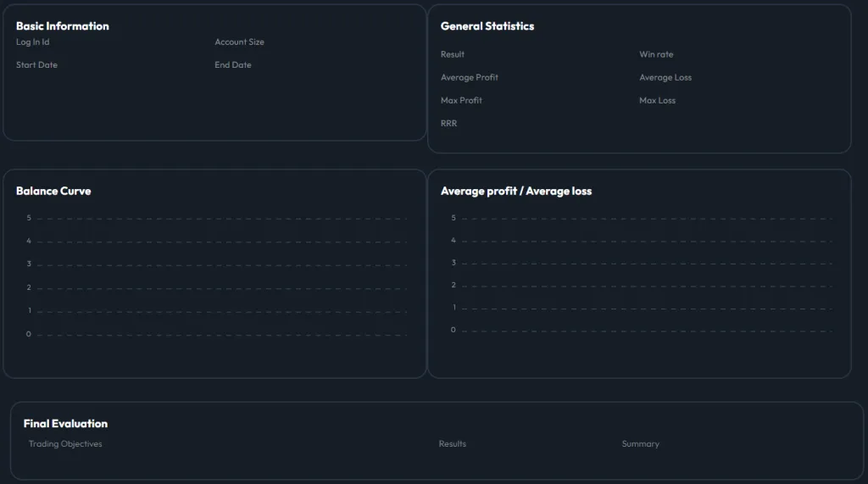
Task: Select the Summary column header
Action: (x=640, y=444)
